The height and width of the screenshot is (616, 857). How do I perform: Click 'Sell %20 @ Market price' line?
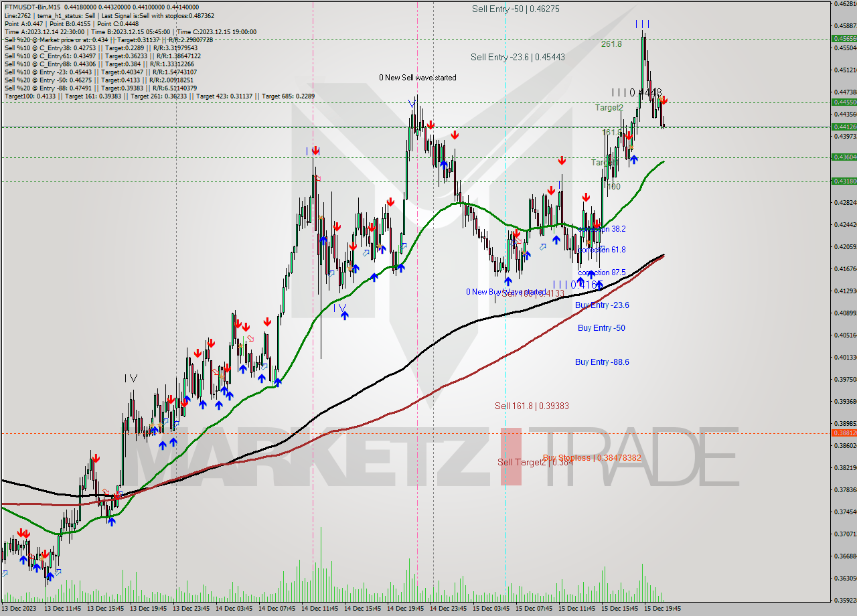pos(108,40)
